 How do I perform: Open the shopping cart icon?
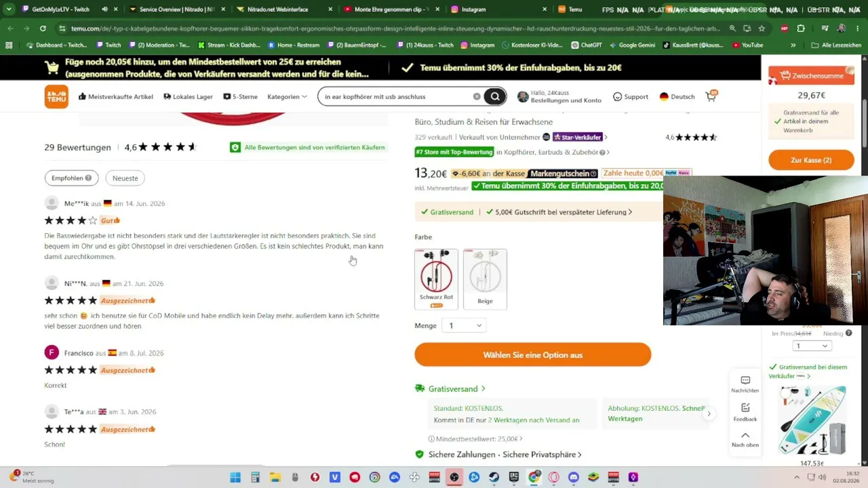(711, 96)
